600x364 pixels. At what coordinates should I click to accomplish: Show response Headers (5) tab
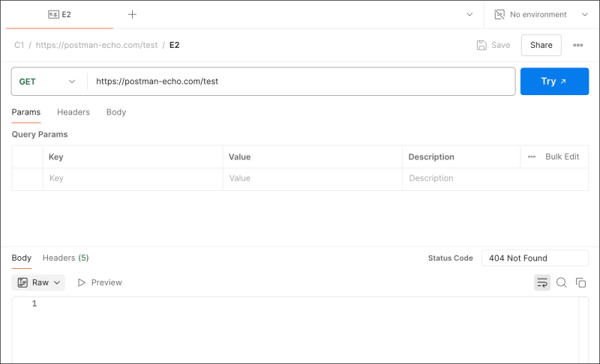coord(65,258)
